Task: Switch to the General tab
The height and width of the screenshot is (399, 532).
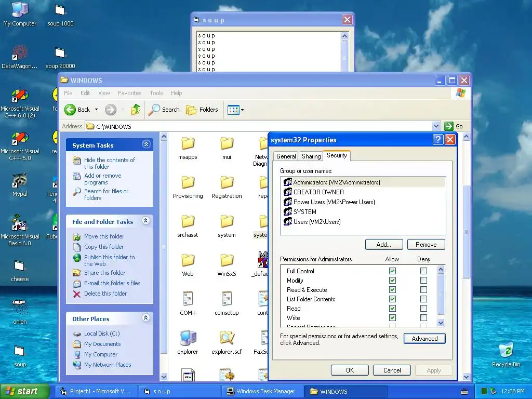Action: coord(286,156)
